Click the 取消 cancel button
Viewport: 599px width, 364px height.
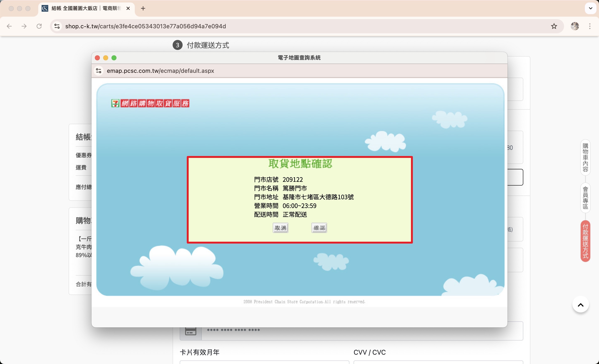(x=280, y=228)
